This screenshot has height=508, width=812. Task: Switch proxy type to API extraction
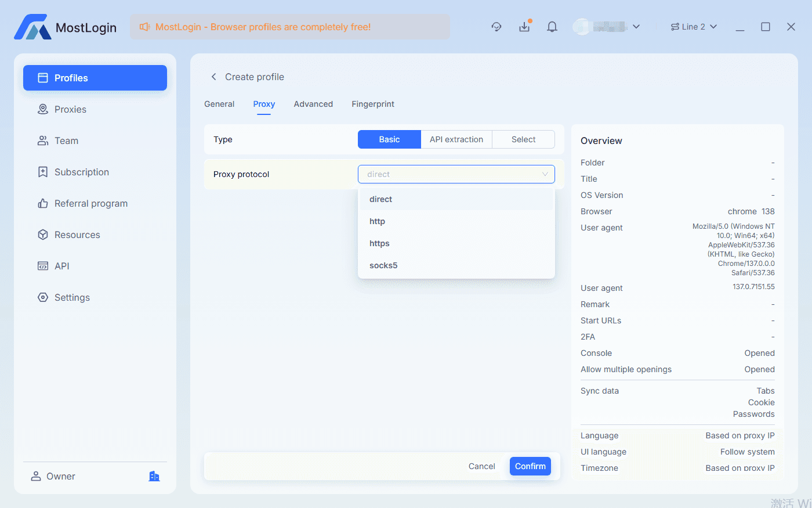(456, 139)
